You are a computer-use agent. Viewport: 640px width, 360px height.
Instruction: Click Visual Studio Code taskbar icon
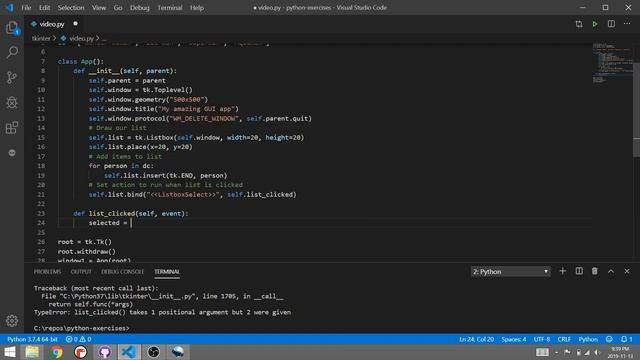(x=129, y=352)
